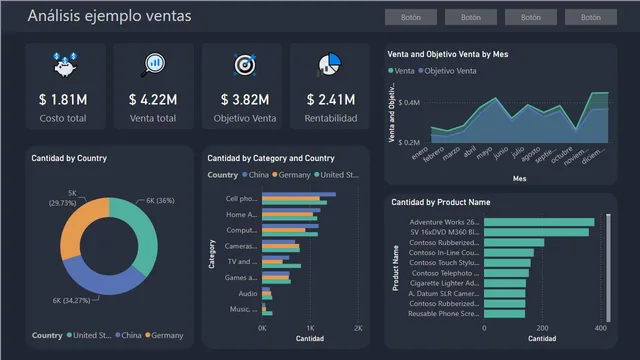This screenshot has height=360, width=640.
Task: Click the leftmost Botón button in header
Action: 411,17
